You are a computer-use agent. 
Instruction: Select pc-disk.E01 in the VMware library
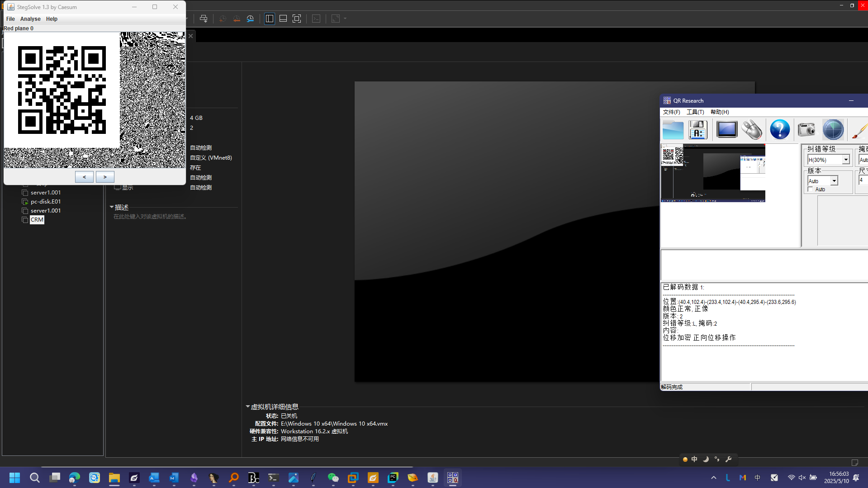point(46,202)
